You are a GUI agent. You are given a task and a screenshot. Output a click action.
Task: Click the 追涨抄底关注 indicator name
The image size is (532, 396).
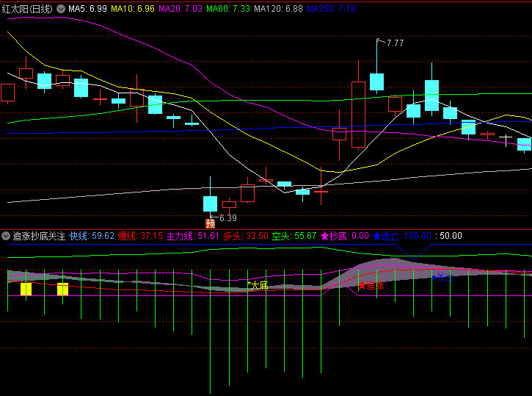click(38, 236)
